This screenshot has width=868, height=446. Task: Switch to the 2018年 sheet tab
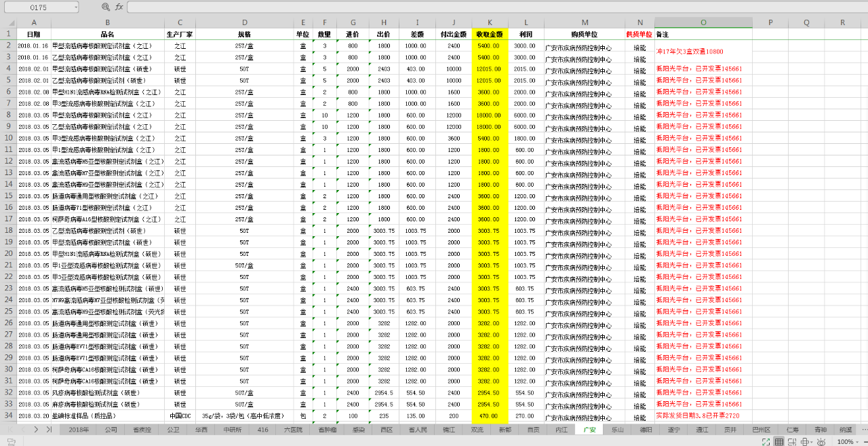[x=79, y=430]
